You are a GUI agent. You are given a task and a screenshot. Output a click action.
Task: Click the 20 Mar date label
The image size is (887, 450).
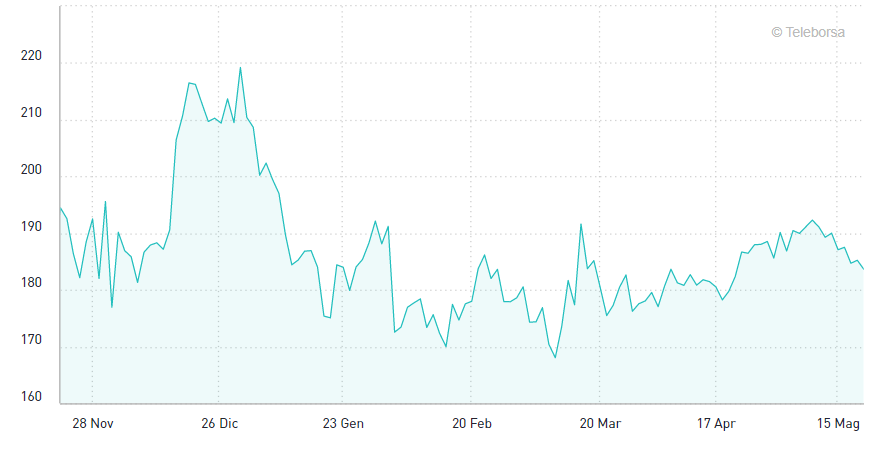(x=600, y=424)
